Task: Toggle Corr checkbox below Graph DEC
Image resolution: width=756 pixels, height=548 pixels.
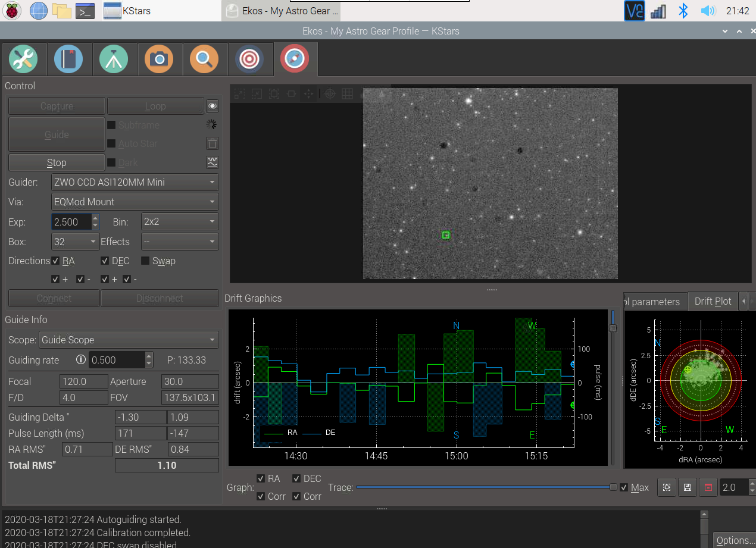Action: (x=297, y=496)
